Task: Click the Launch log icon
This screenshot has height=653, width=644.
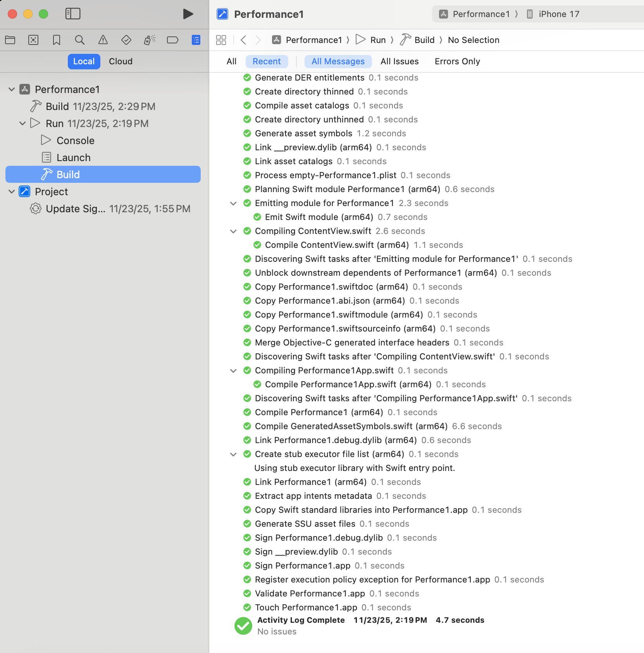Action: coord(46,157)
